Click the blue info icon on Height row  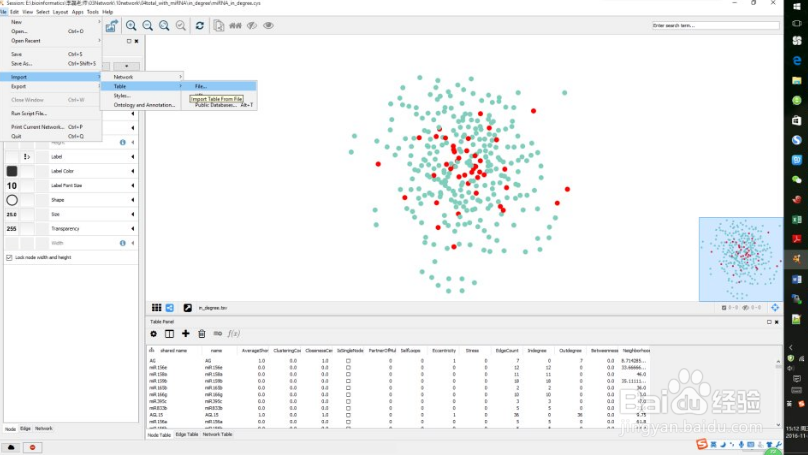123,142
